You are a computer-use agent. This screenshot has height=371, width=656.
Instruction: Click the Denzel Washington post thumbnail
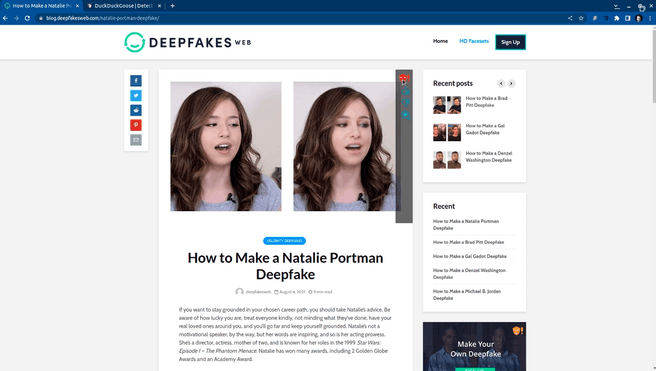tap(447, 160)
